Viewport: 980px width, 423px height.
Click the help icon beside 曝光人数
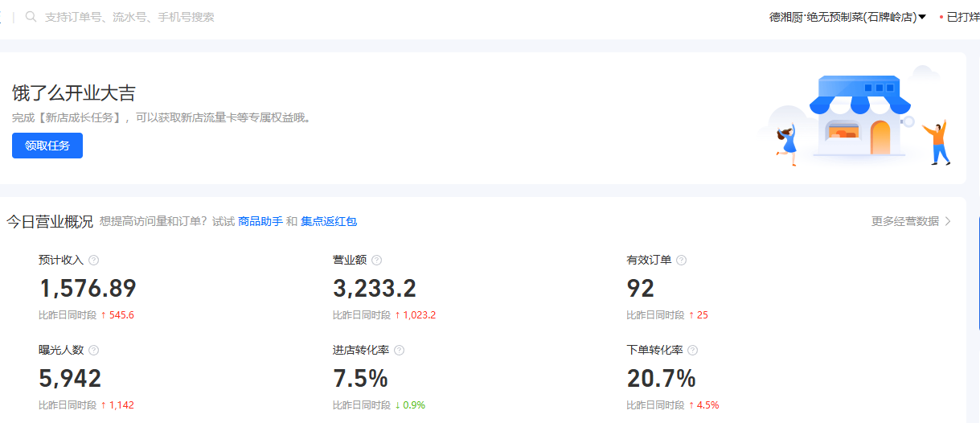(x=93, y=350)
